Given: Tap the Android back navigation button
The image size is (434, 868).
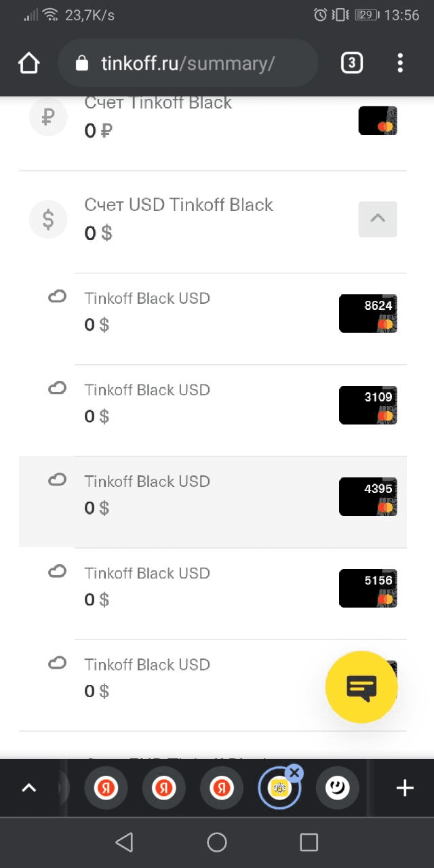Looking at the screenshot, I should (x=124, y=842).
